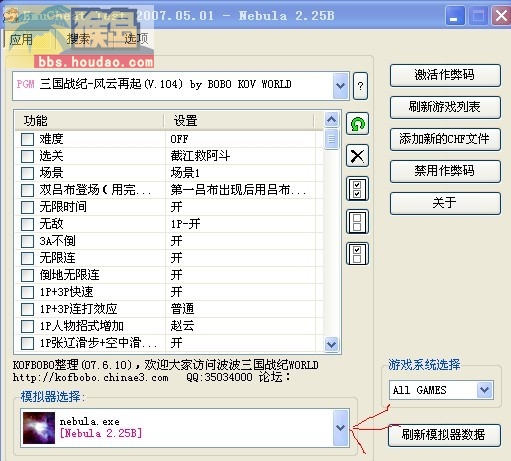The height and width of the screenshot is (461, 511).
Task: Click the kofbobo.chinae3.com URL text
Action: tap(91, 378)
